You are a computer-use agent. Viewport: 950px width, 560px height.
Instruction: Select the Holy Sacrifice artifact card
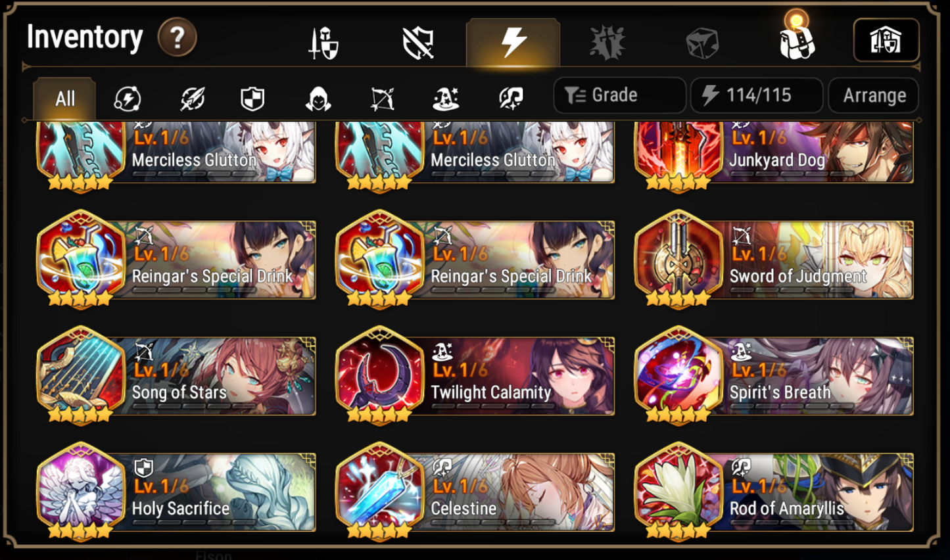176,491
